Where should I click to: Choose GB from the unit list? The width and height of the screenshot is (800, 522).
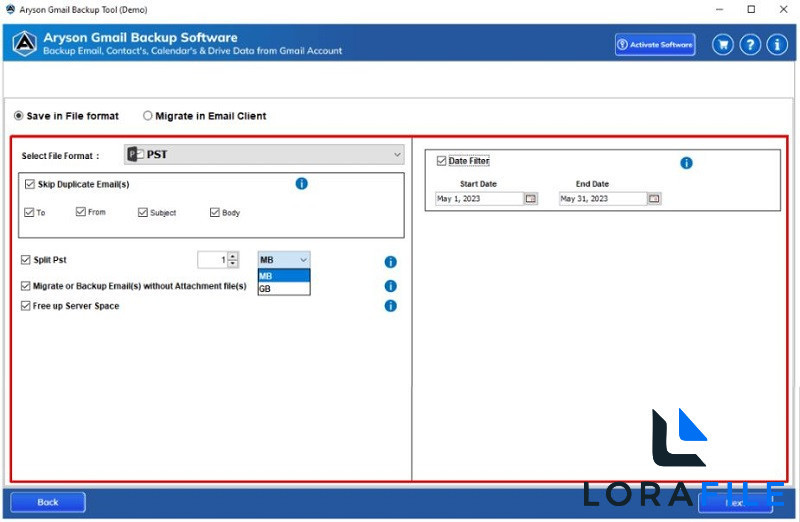coord(284,289)
